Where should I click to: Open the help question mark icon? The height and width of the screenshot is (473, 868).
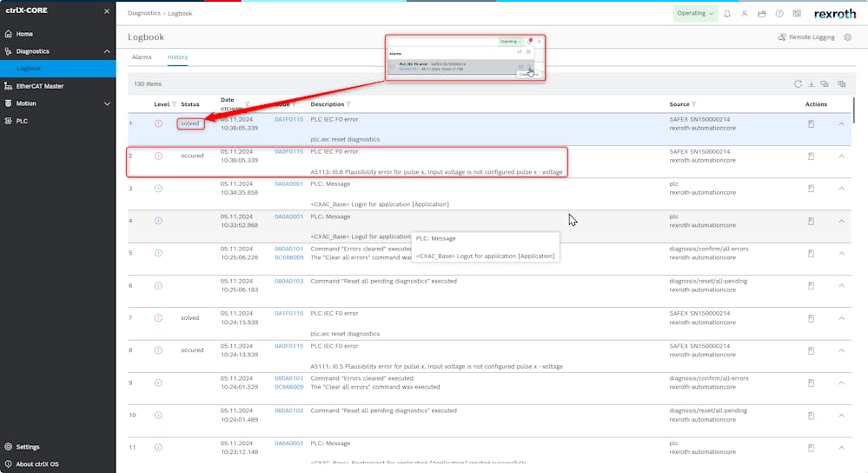coord(779,13)
